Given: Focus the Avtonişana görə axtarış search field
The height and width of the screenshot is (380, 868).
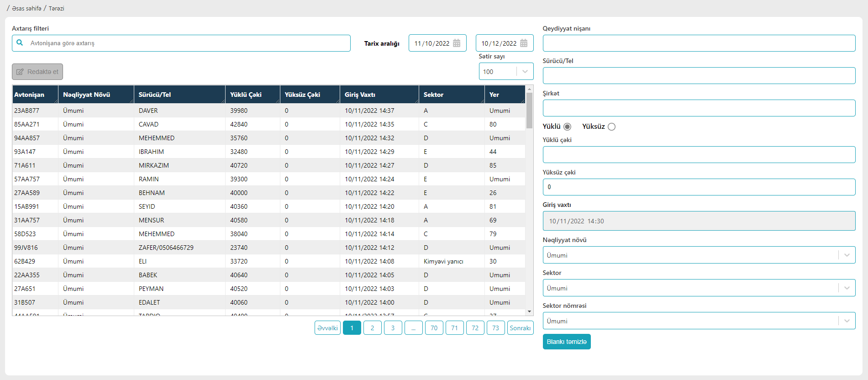Looking at the screenshot, I should pos(181,43).
